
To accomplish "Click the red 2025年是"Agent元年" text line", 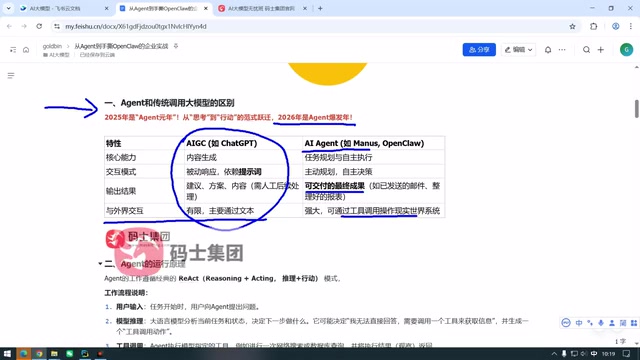I will coord(229,118).
